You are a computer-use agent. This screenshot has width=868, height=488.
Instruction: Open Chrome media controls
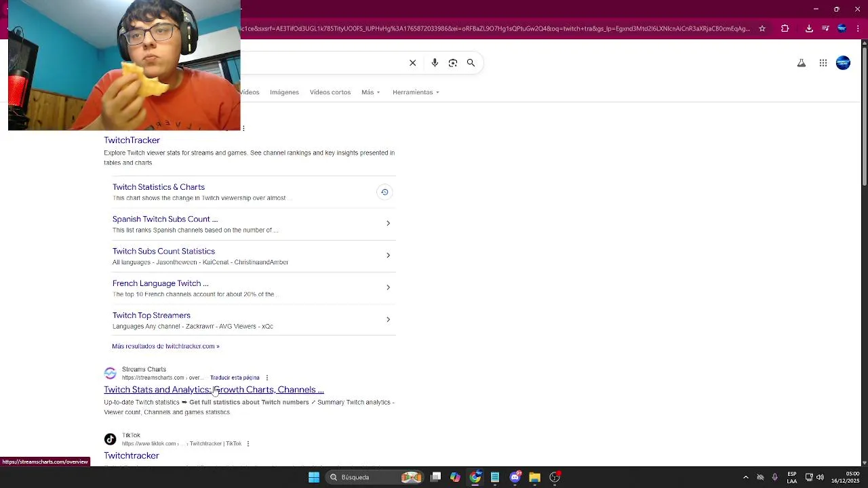point(825,28)
